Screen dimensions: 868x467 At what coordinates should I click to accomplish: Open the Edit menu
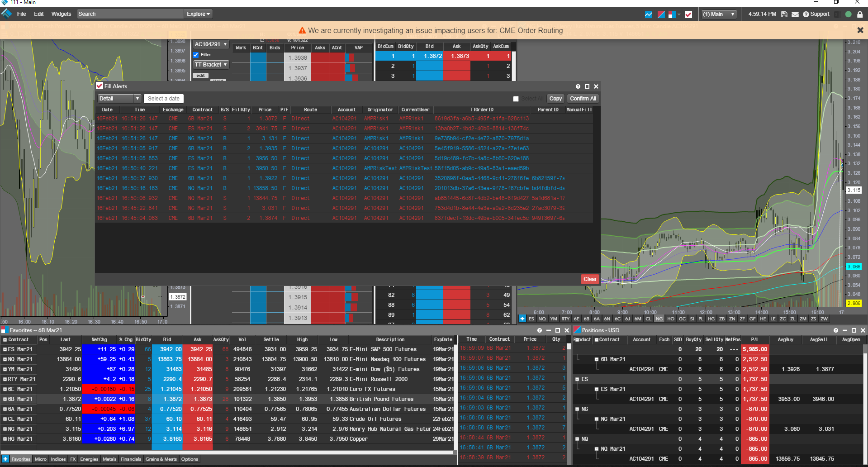(x=39, y=14)
